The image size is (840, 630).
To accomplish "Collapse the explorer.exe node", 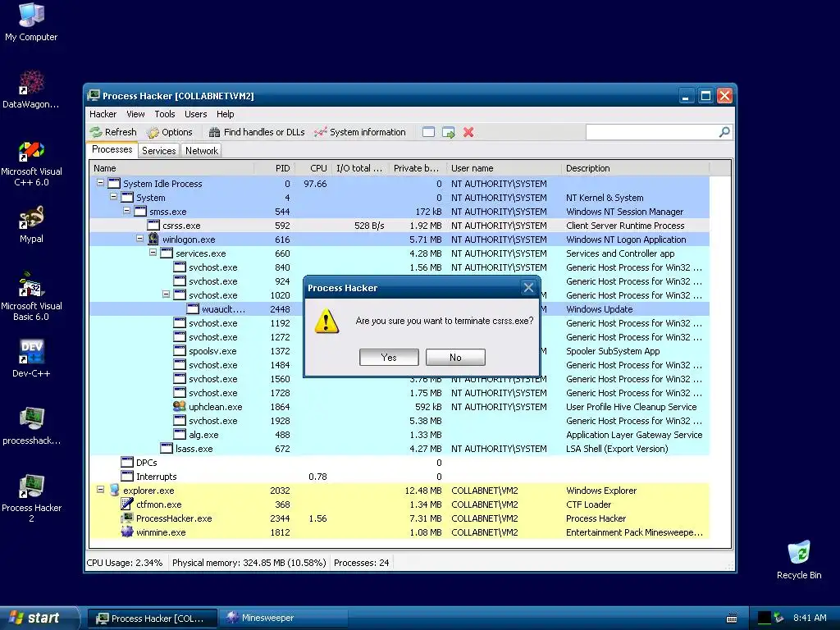I will (100, 489).
